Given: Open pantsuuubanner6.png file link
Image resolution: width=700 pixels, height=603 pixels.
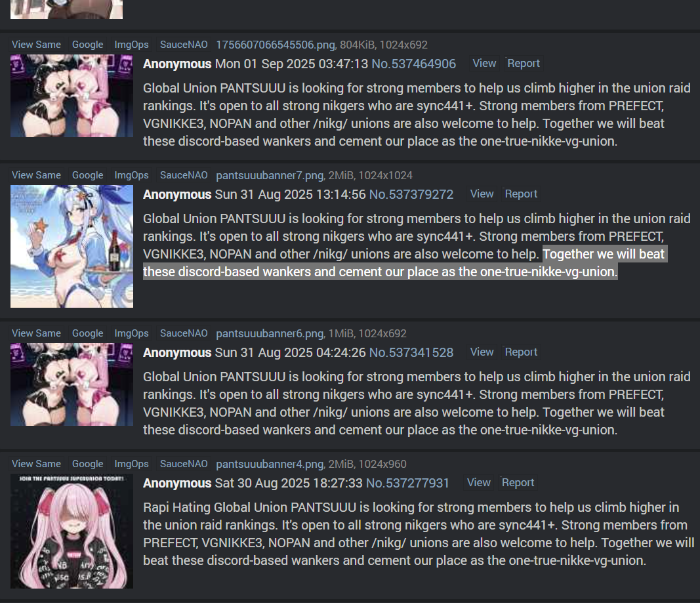Looking at the screenshot, I should point(270,333).
